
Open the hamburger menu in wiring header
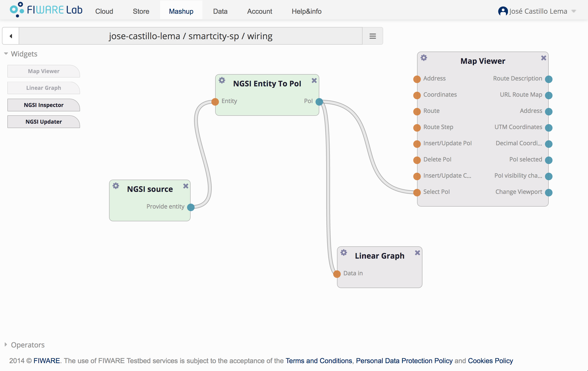click(373, 36)
